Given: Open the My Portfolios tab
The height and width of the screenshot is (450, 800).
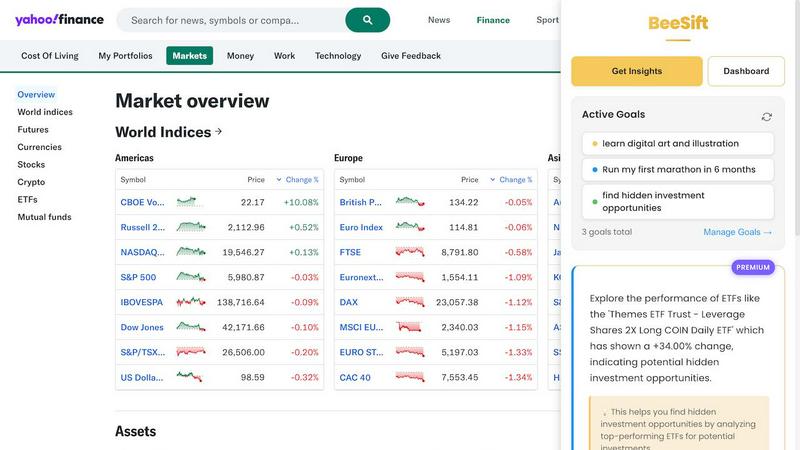Looking at the screenshot, I should (x=125, y=56).
